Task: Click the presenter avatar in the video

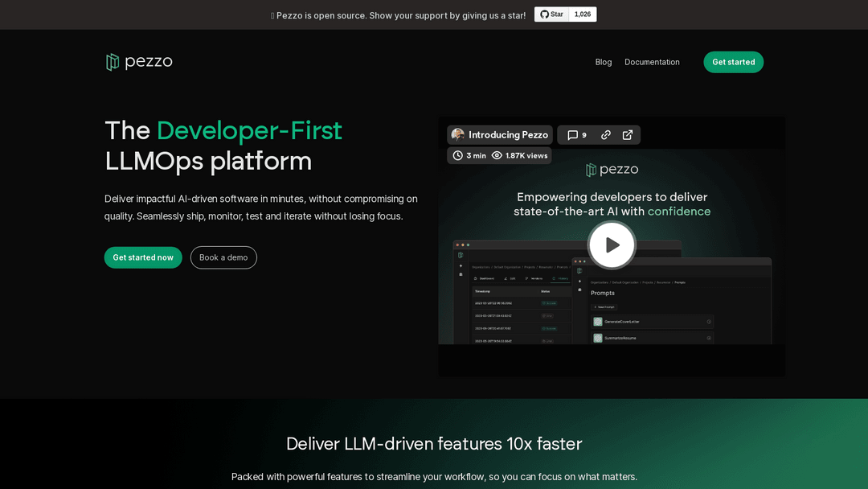Action: [458, 134]
